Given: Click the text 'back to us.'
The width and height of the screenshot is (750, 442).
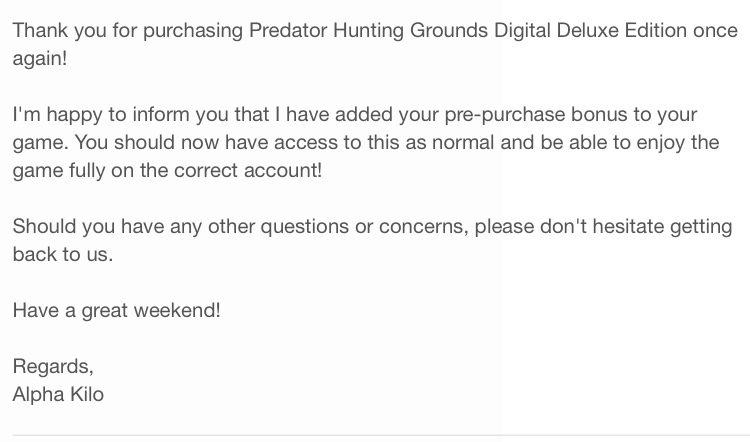Looking at the screenshot, I should click(x=63, y=254).
